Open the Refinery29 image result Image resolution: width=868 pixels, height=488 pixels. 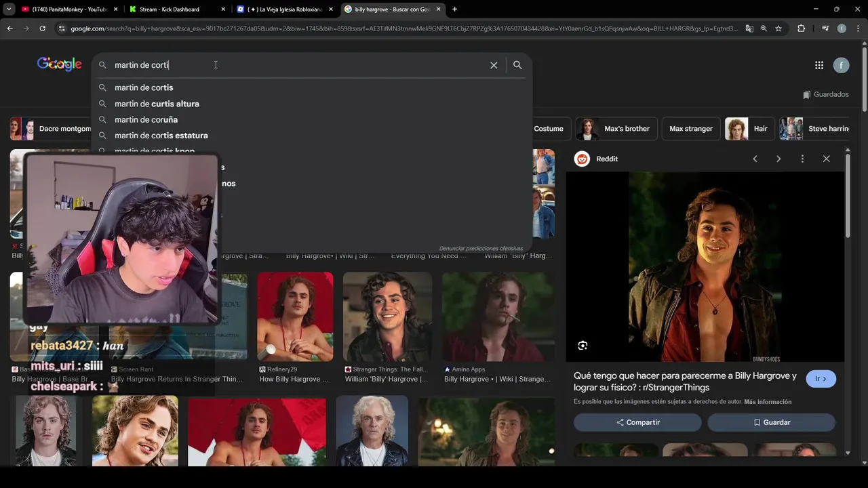[x=295, y=317]
